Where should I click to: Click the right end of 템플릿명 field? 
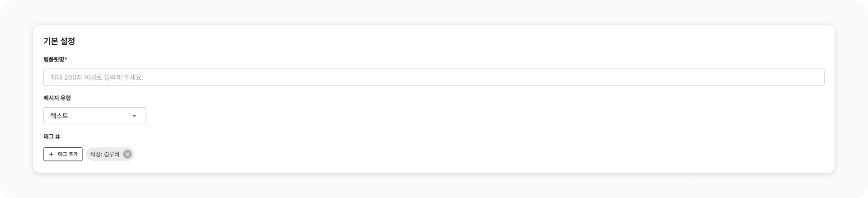pos(814,77)
